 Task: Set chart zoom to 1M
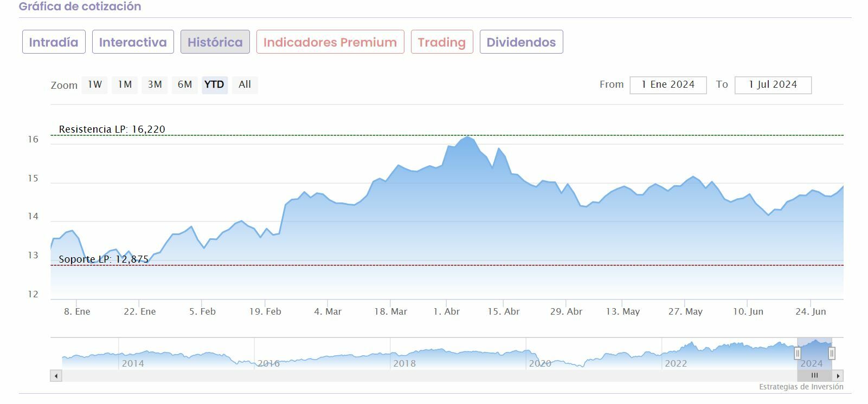[125, 84]
